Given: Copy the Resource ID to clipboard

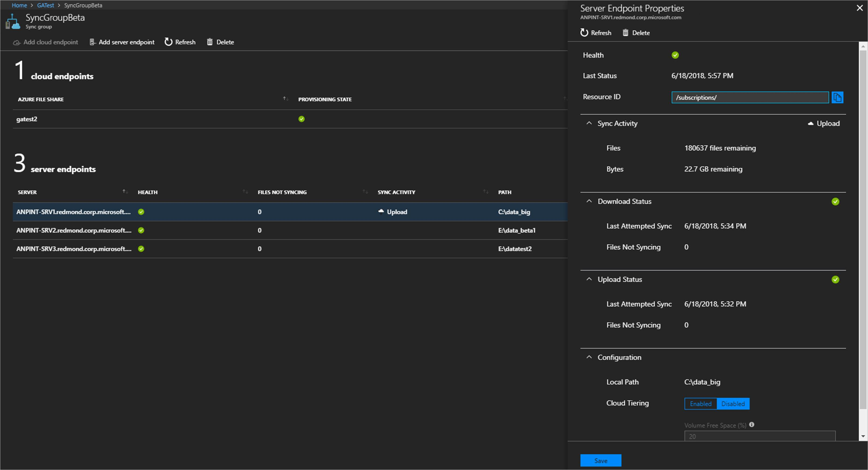Looking at the screenshot, I should tap(837, 97).
